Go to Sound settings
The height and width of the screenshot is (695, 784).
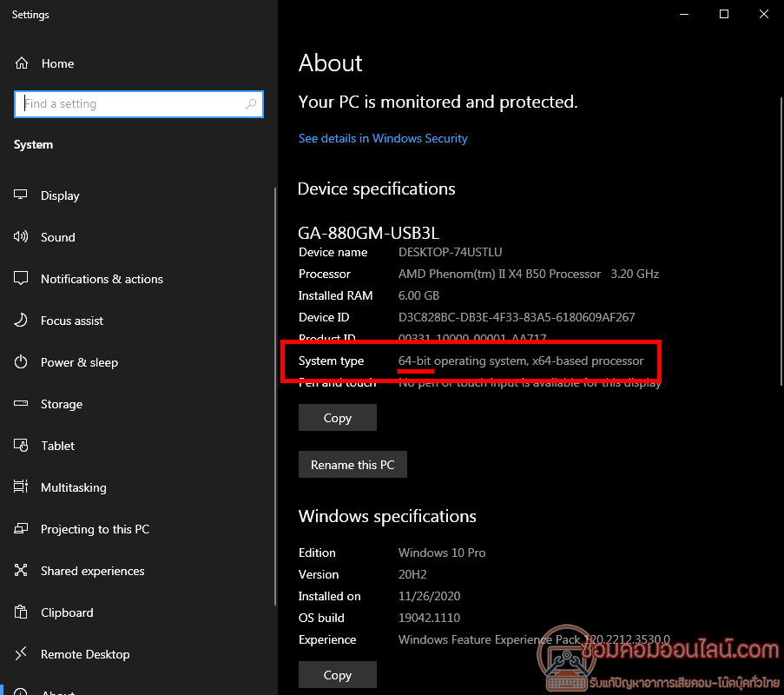click(x=58, y=237)
